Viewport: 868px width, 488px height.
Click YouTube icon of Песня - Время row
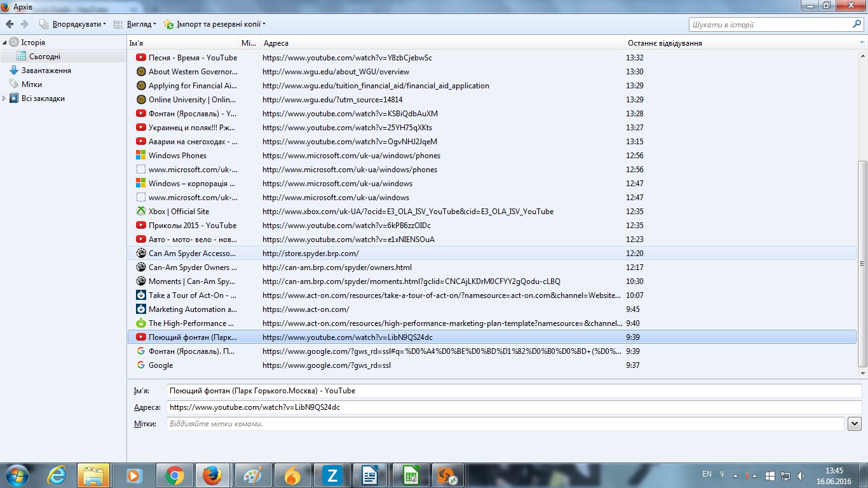point(141,58)
